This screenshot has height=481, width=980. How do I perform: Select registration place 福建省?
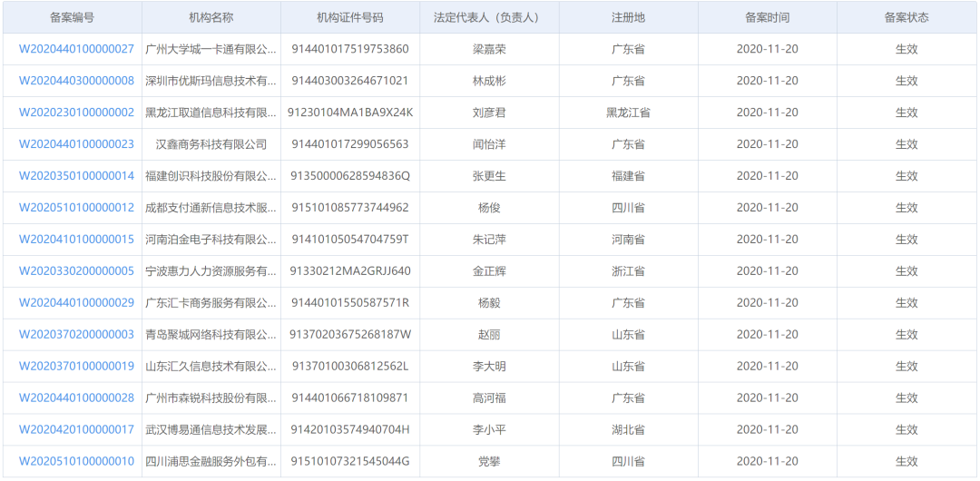coord(628,176)
